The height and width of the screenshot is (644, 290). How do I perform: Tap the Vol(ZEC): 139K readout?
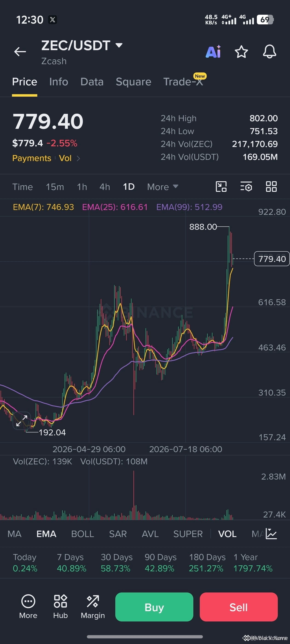pyautogui.click(x=42, y=462)
